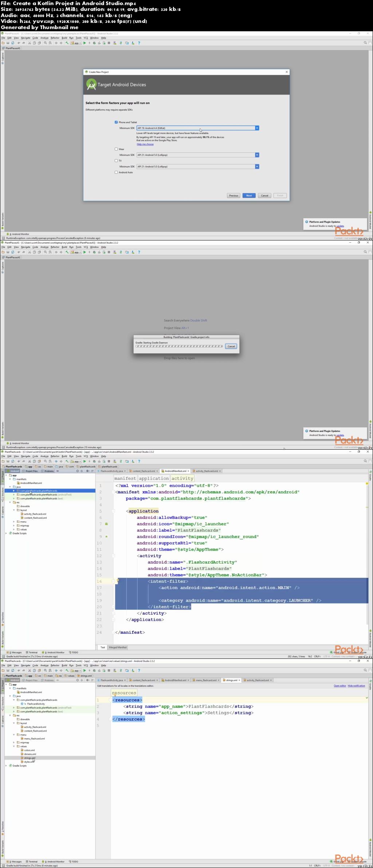373x868 pixels.
Task: Expand Gradle Scripts in AndroidManifest.xml window tree
Action: click(x=6, y=533)
